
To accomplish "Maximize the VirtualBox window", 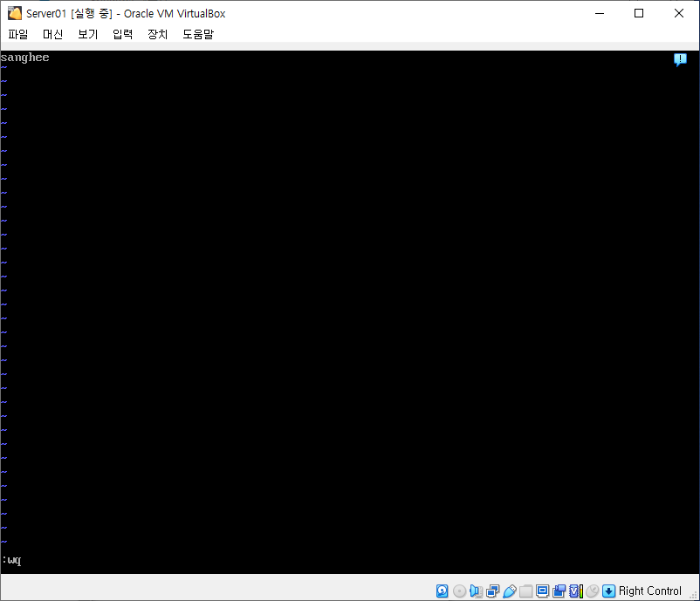I will 639,13.
